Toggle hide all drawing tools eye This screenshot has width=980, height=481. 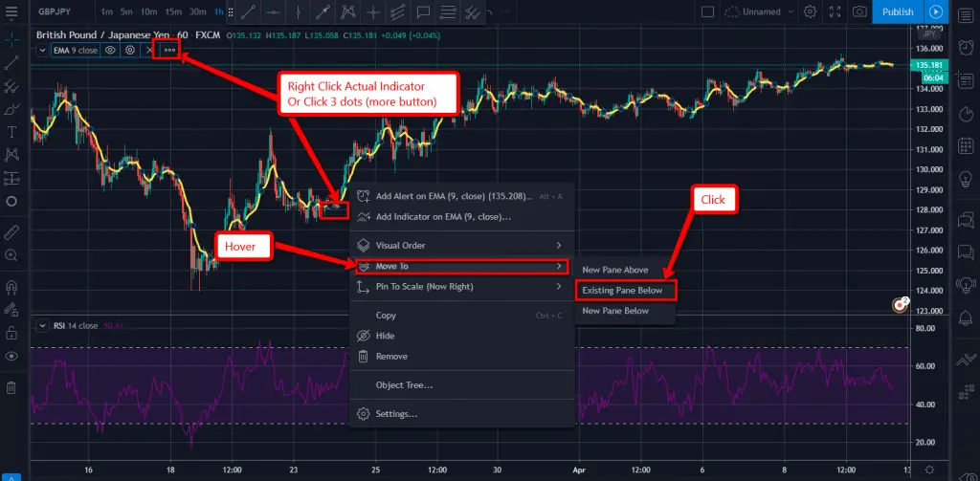(x=11, y=356)
